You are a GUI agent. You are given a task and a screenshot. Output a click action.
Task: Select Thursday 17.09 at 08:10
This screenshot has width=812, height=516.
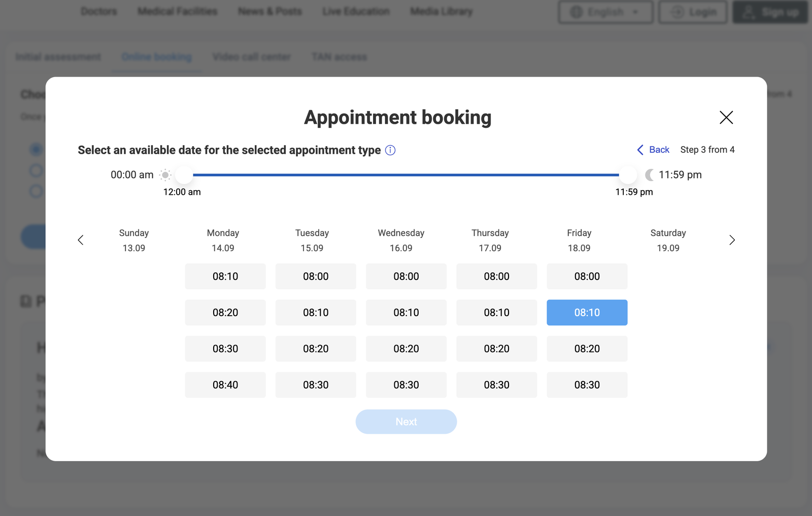click(x=496, y=313)
